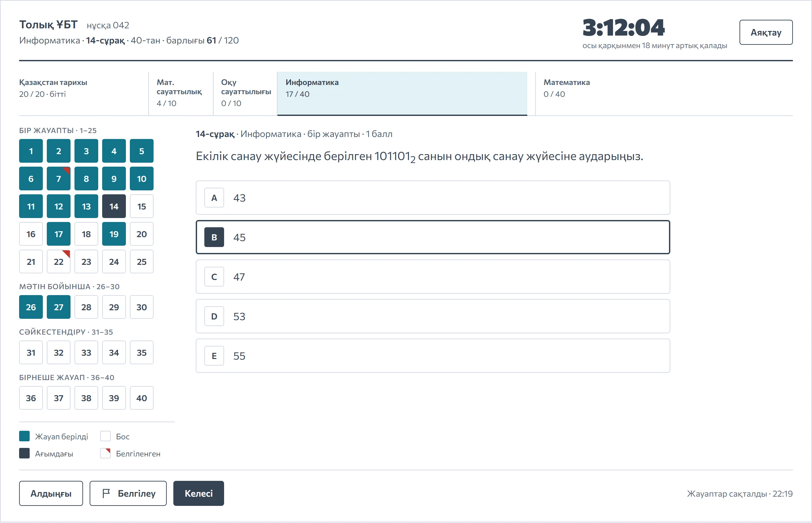The image size is (812, 523).
Task: Click the Белгіленген flagged legend icon
Action: (106, 454)
